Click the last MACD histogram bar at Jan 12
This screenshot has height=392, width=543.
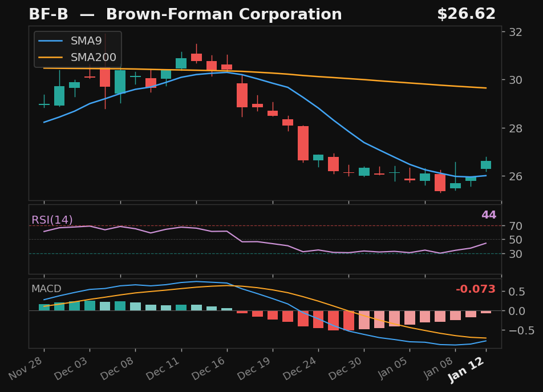tap(486, 312)
